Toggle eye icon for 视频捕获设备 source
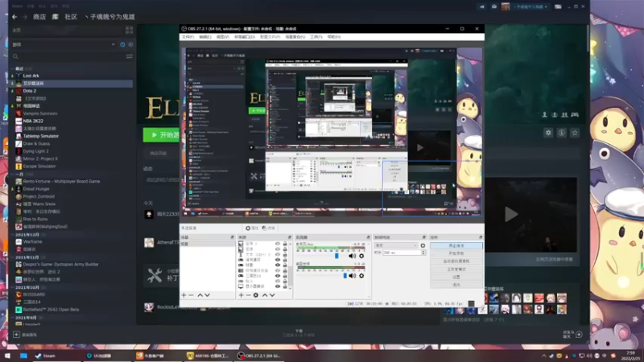 point(278,270)
